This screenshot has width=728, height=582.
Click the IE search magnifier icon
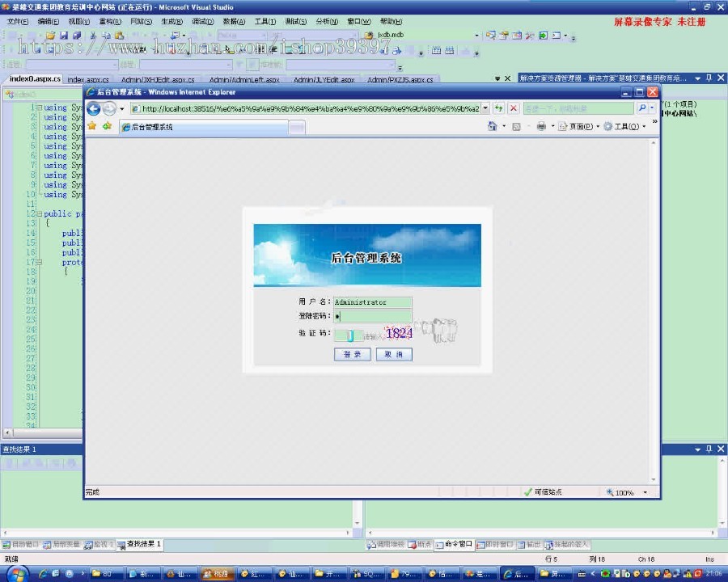pyautogui.click(x=642, y=108)
